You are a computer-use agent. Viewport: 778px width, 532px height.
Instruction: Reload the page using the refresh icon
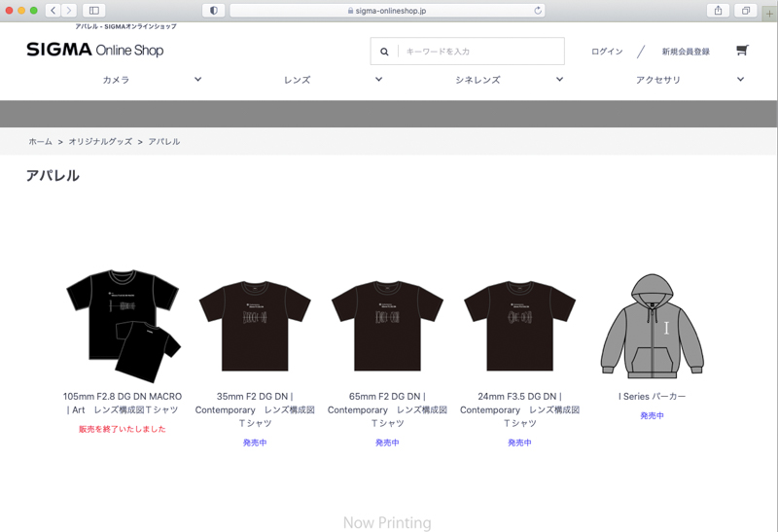(x=538, y=11)
